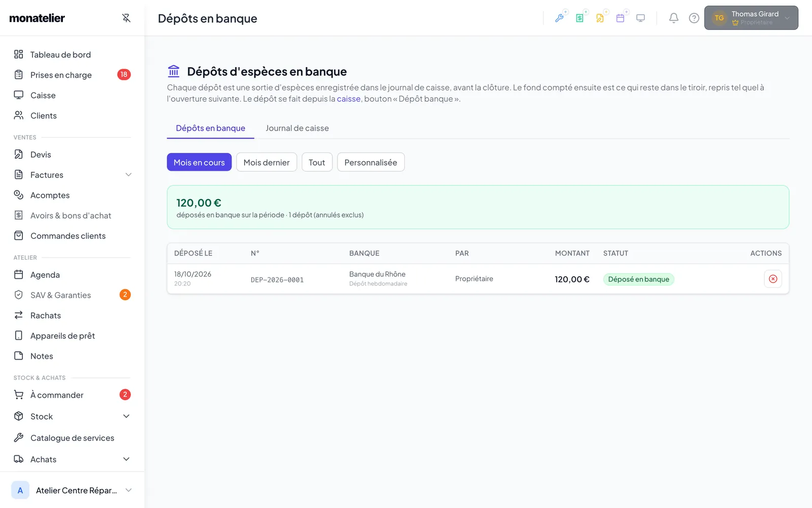Open the Atelier Centre Répar… workshop selector

(x=72, y=490)
